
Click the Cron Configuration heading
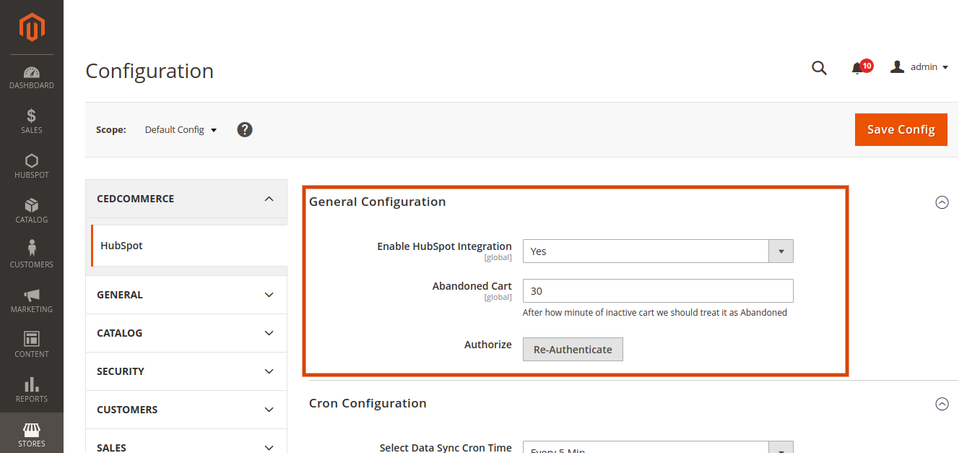(x=368, y=403)
